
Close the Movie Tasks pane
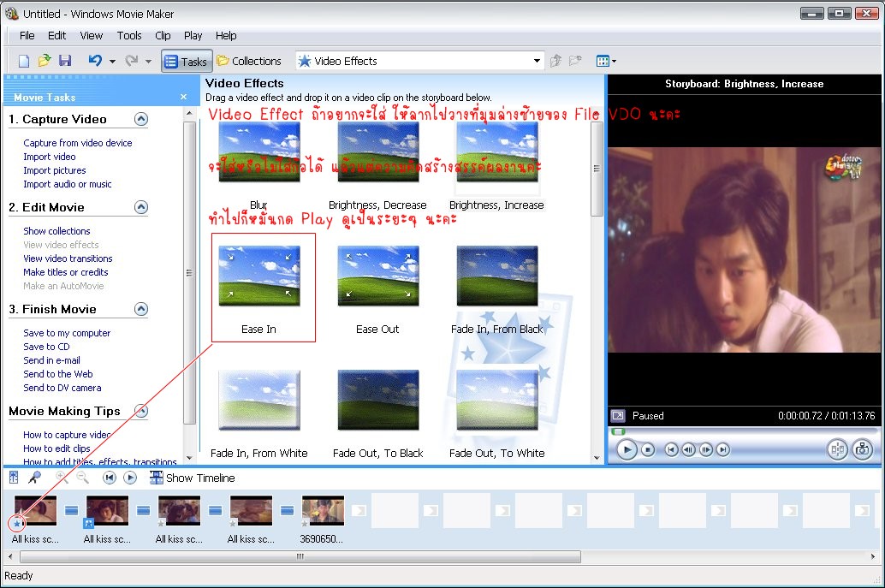pyautogui.click(x=183, y=97)
